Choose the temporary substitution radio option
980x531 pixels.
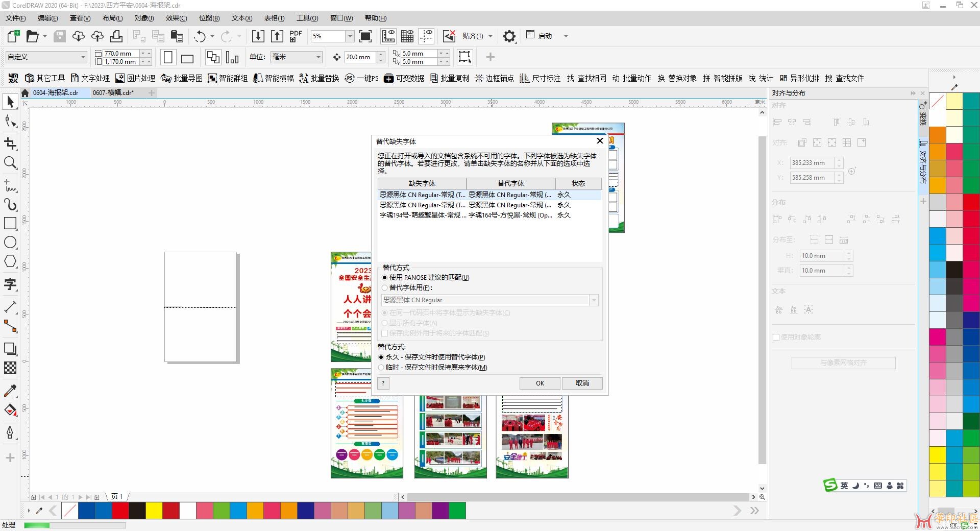pos(381,368)
